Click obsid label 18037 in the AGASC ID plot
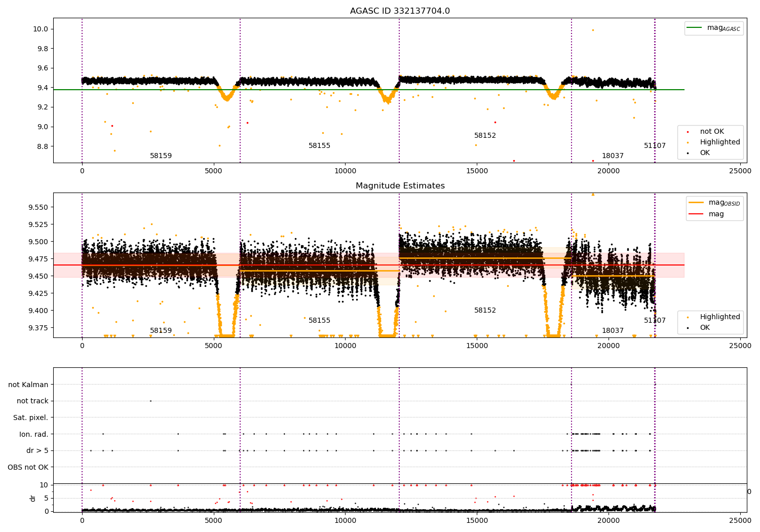The height and width of the screenshot is (532, 760). (x=613, y=156)
